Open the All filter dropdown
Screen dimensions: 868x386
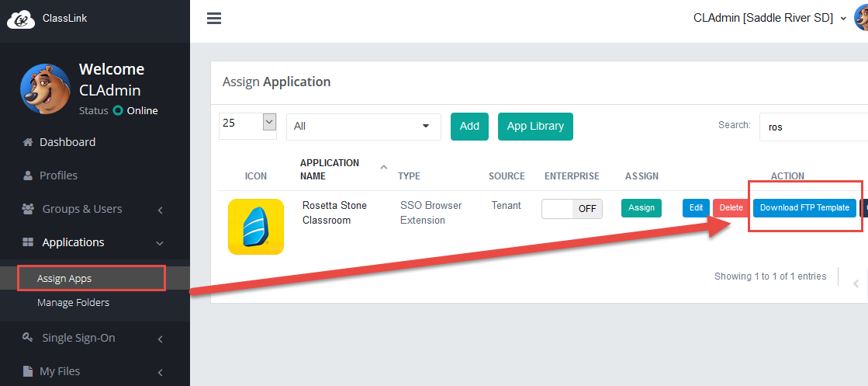point(364,127)
